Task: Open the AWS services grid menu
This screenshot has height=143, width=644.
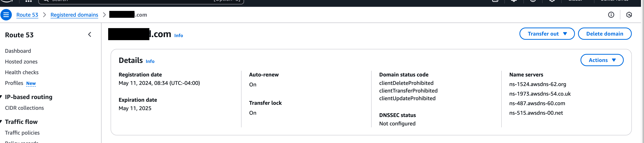Action: coord(29,1)
